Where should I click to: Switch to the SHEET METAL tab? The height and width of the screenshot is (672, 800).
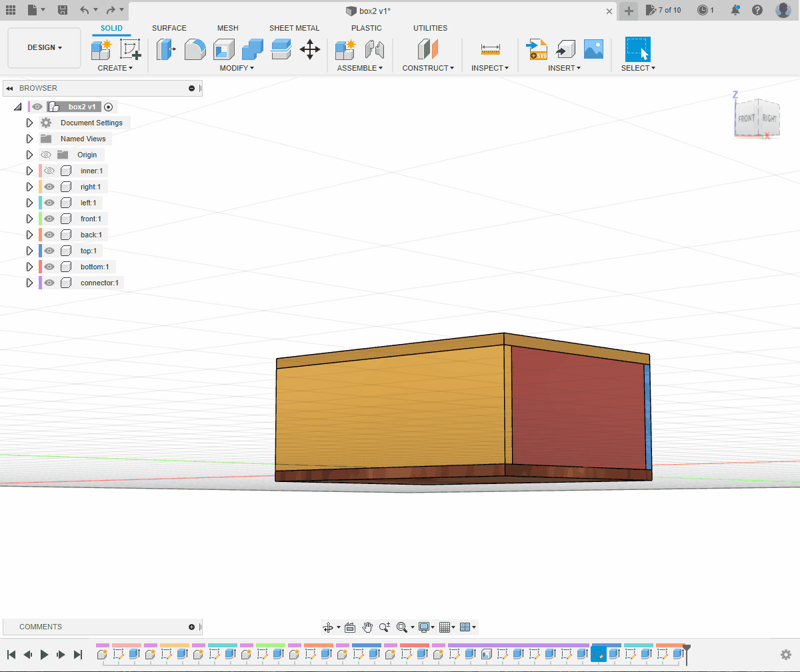pos(294,28)
